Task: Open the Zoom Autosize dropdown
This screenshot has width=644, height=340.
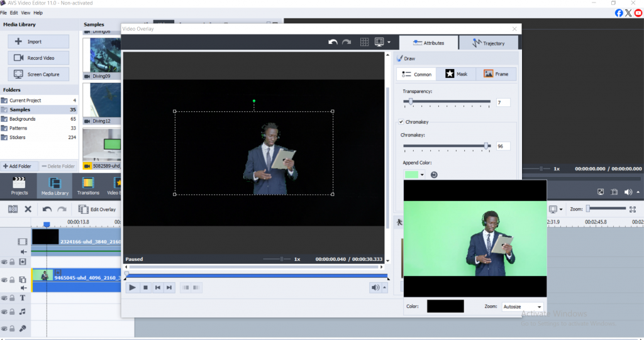Action: [521, 307]
